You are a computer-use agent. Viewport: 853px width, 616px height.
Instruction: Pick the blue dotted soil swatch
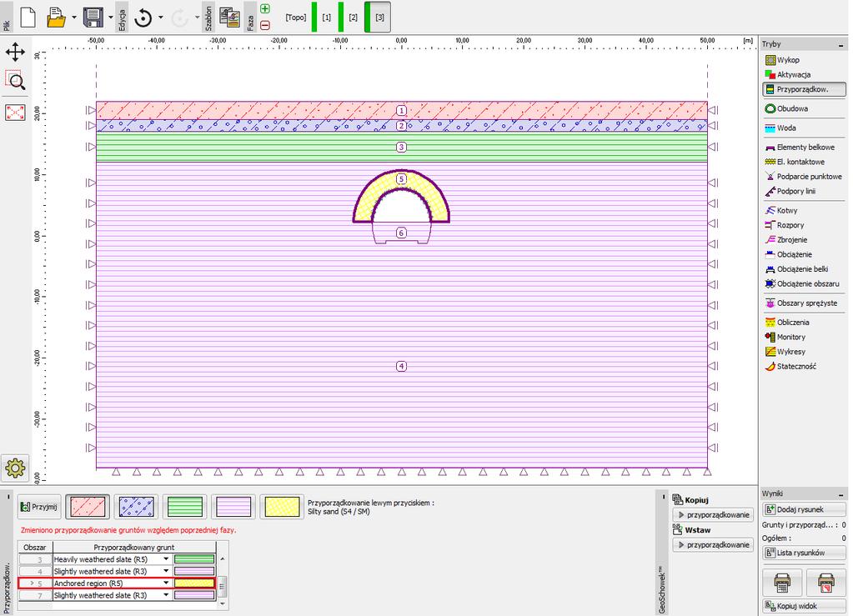click(136, 507)
